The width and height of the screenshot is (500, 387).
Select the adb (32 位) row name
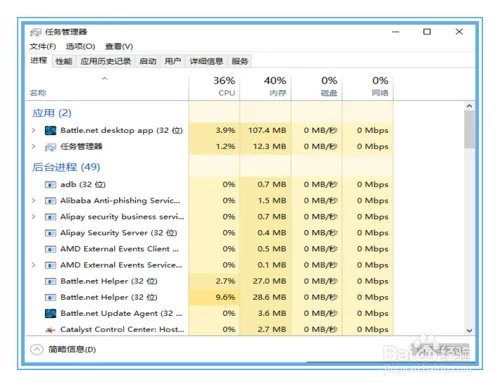click(83, 184)
